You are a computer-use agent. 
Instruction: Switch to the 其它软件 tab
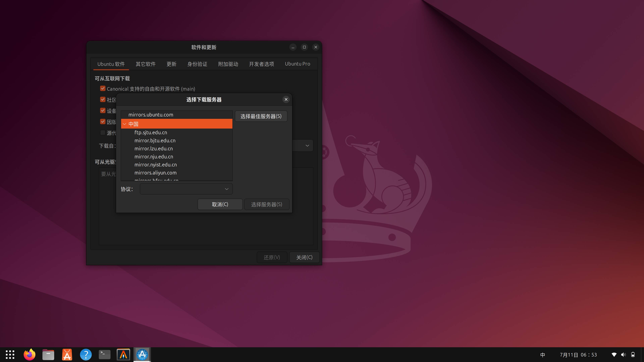146,64
